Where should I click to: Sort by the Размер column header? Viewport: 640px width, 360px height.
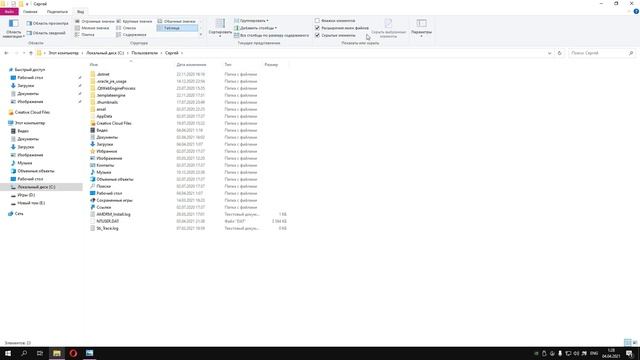pyautogui.click(x=271, y=64)
